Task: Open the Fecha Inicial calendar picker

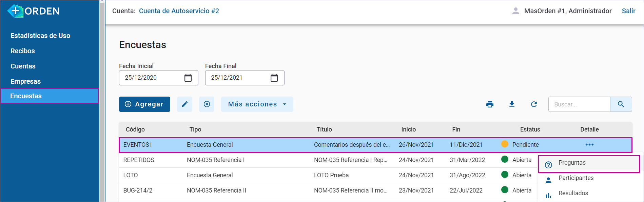Action: click(x=188, y=78)
